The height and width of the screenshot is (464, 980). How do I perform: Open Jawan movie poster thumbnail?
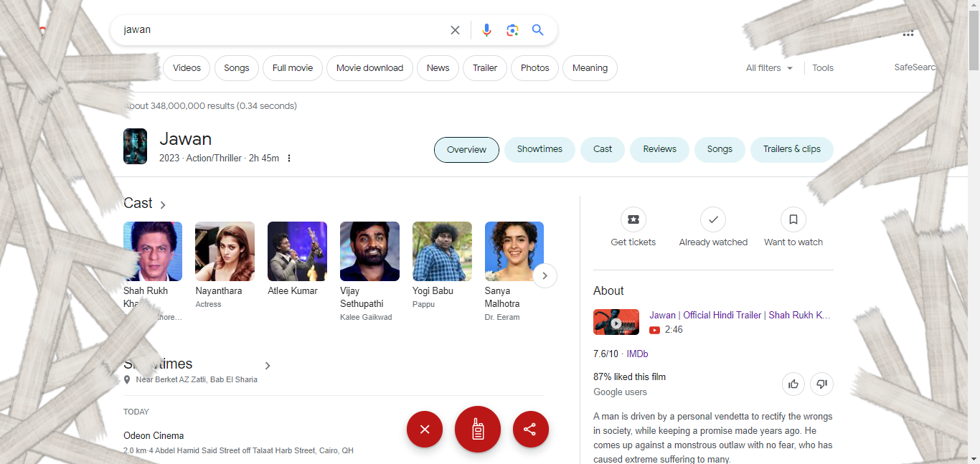pyautogui.click(x=135, y=146)
